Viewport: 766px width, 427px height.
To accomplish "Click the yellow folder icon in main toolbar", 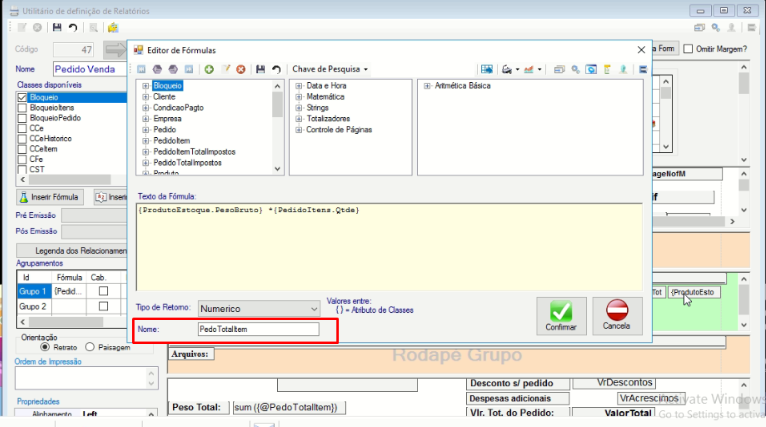I will (113, 28).
